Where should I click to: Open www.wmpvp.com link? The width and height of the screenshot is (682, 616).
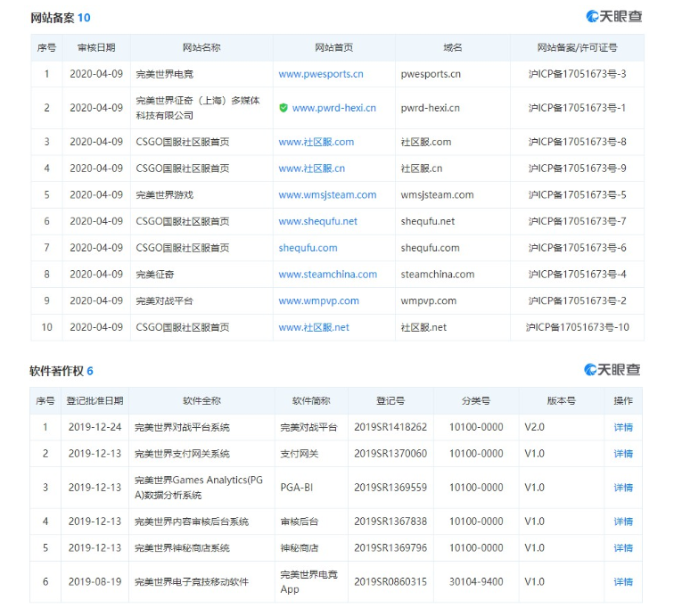click(319, 301)
